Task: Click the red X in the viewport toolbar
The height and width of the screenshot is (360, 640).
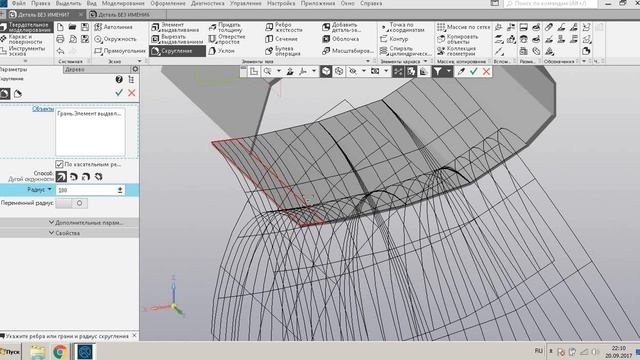Action: pos(486,71)
